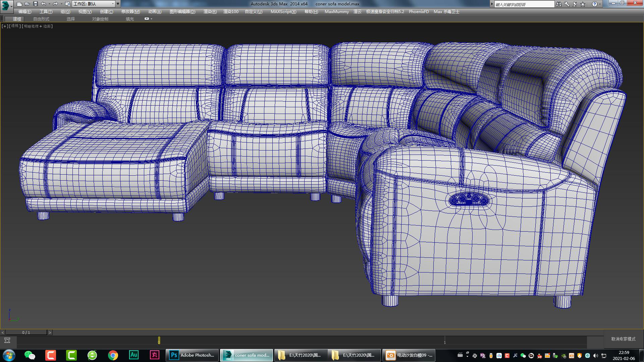The width and height of the screenshot is (644, 362).
Task: Undo the last action
Action: pyautogui.click(x=43, y=4)
